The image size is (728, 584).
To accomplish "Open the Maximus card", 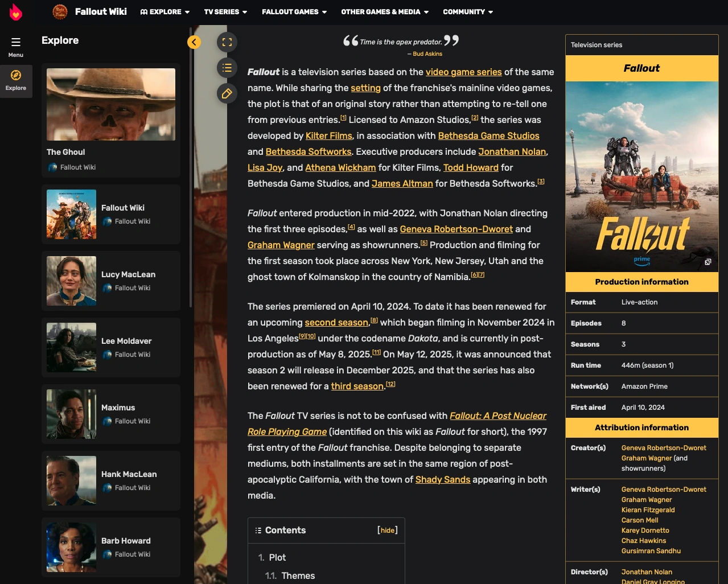I will pyautogui.click(x=111, y=414).
